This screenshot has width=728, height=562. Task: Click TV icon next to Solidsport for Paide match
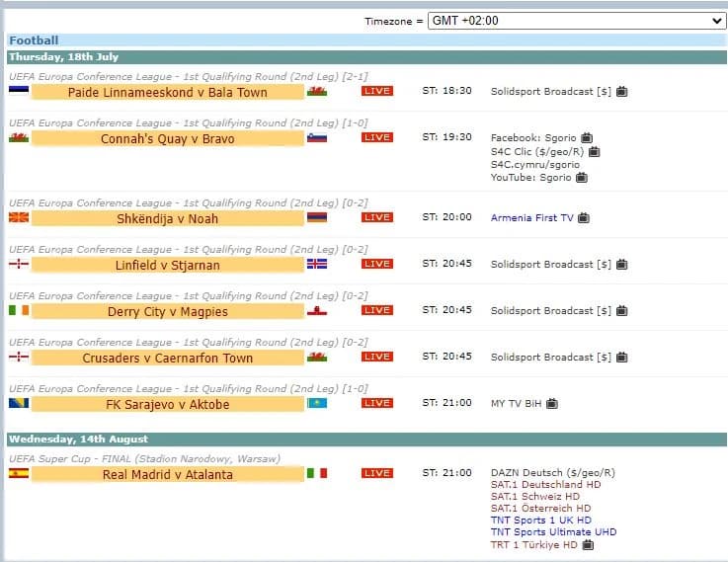click(621, 92)
